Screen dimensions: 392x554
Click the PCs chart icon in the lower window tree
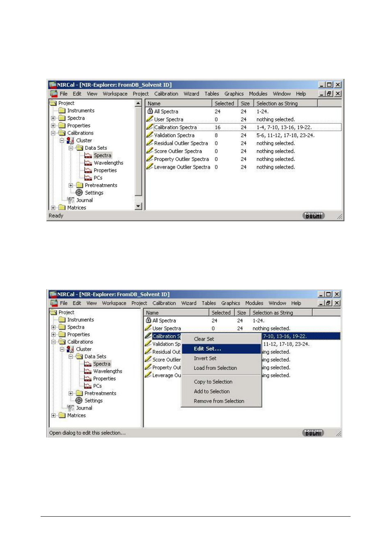[88, 386]
